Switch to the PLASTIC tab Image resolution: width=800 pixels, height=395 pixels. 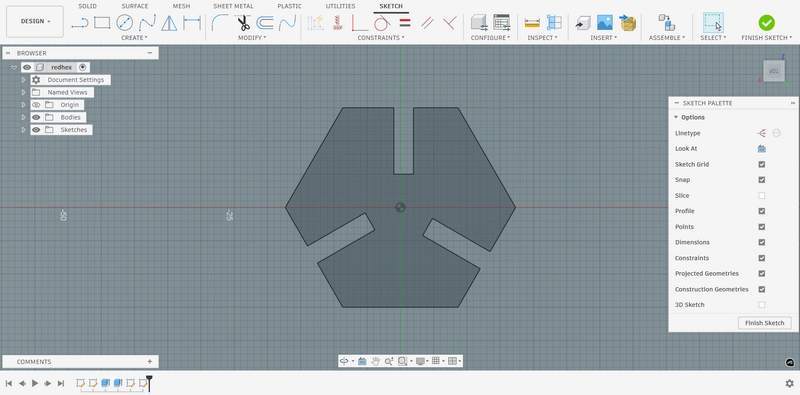click(x=289, y=6)
